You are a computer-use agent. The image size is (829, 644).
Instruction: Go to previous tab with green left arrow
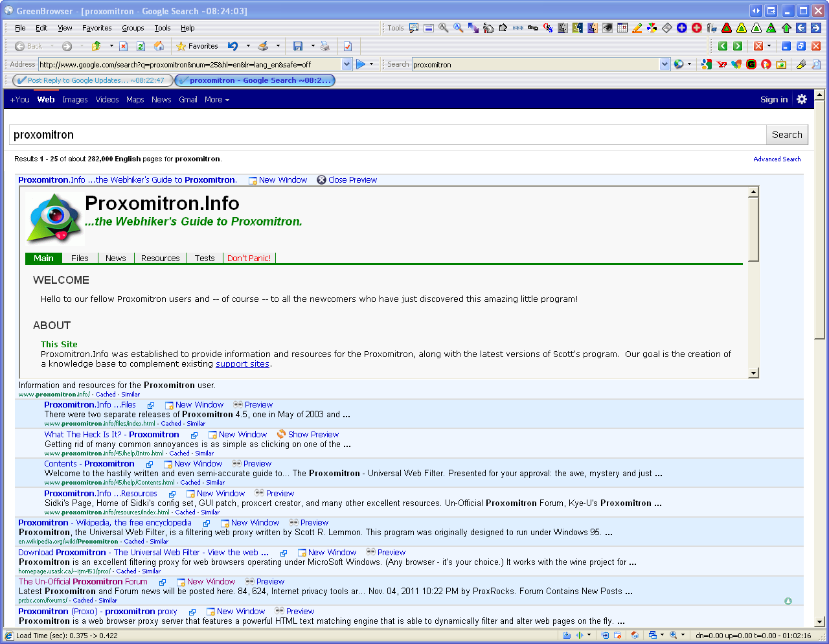(723, 46)
